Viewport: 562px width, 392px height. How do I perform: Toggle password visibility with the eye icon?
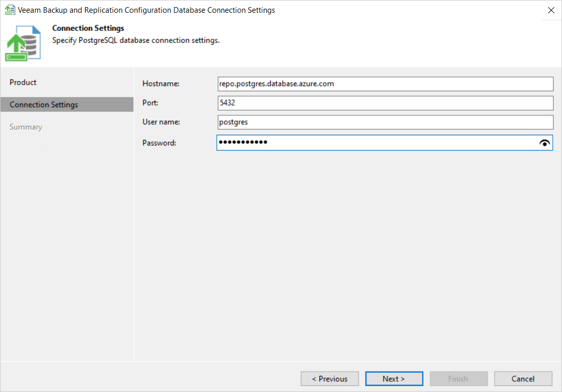pyautogui.click(x=545, y=143)
